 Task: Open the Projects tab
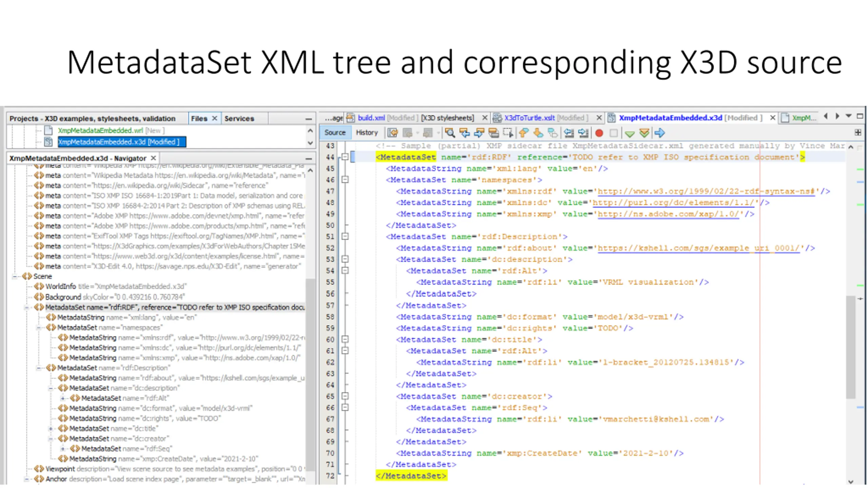pyautogui.click(x=92, y=118)
